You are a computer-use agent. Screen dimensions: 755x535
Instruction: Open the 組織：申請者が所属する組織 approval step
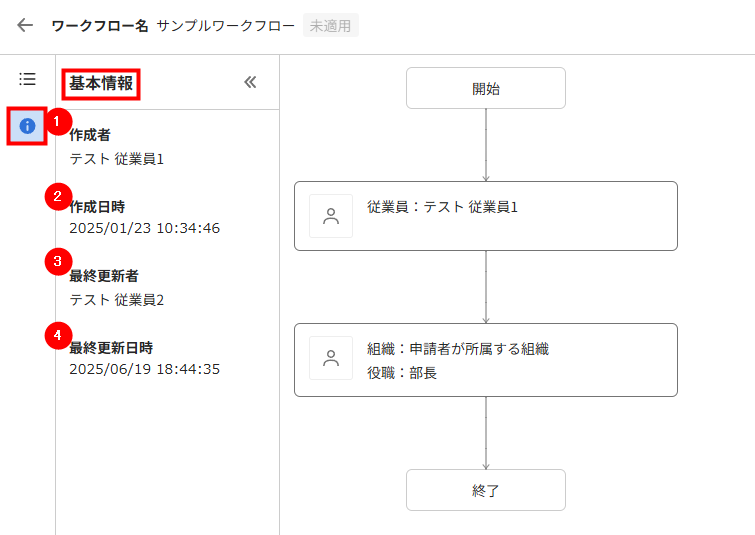coord(486,360)
